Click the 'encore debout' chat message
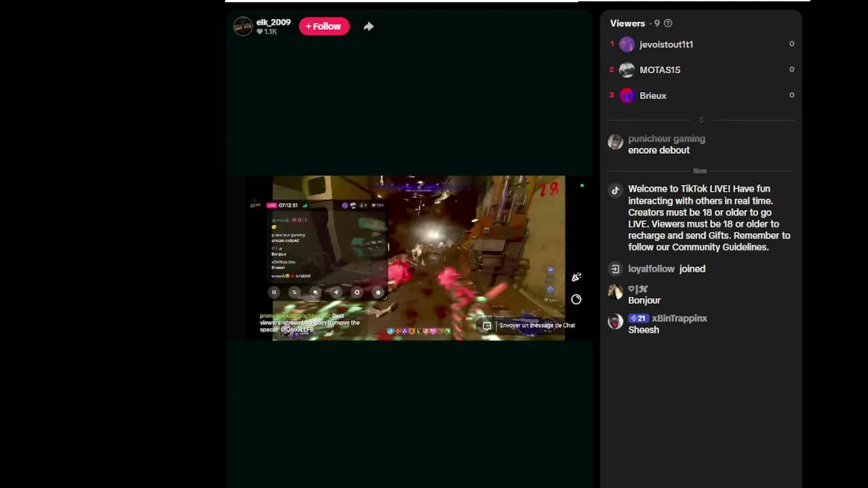The width and height of the screenshot is (868, 488). (658, 150)
